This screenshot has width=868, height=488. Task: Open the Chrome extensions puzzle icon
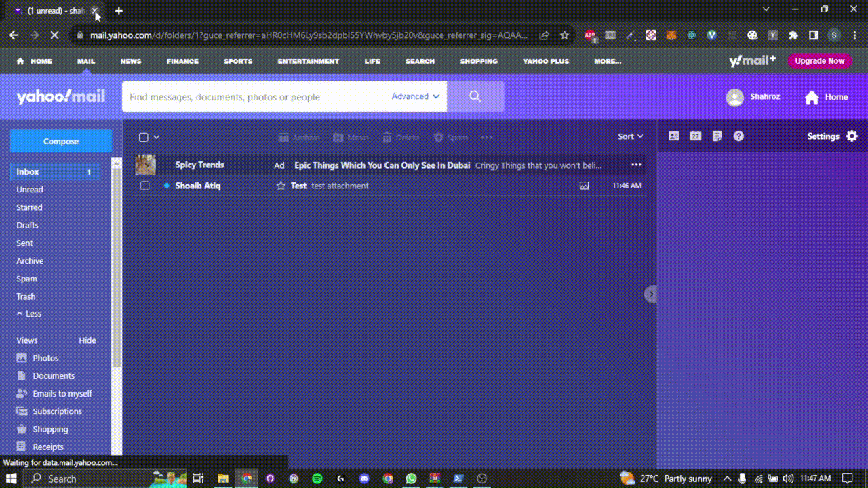coord(793,35)
